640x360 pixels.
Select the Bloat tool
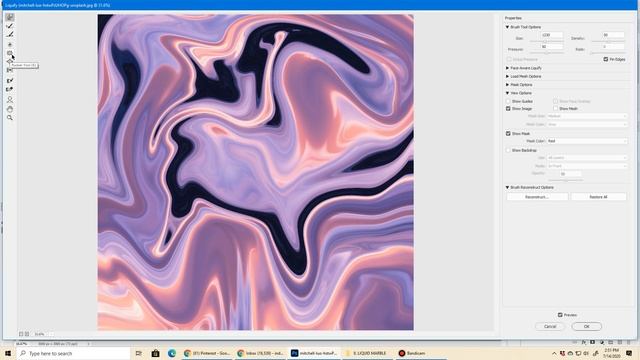pyautogui.click(x=10, y=62)
